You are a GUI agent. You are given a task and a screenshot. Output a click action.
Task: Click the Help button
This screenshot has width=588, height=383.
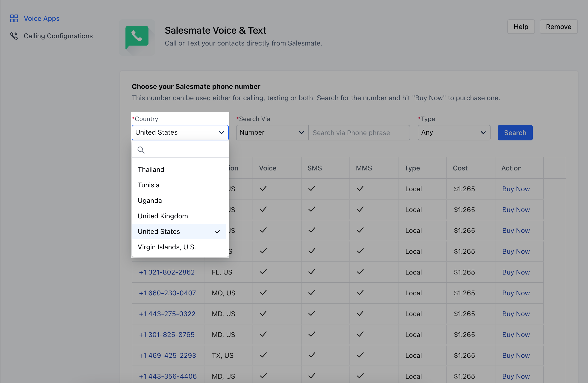(521, 27)
